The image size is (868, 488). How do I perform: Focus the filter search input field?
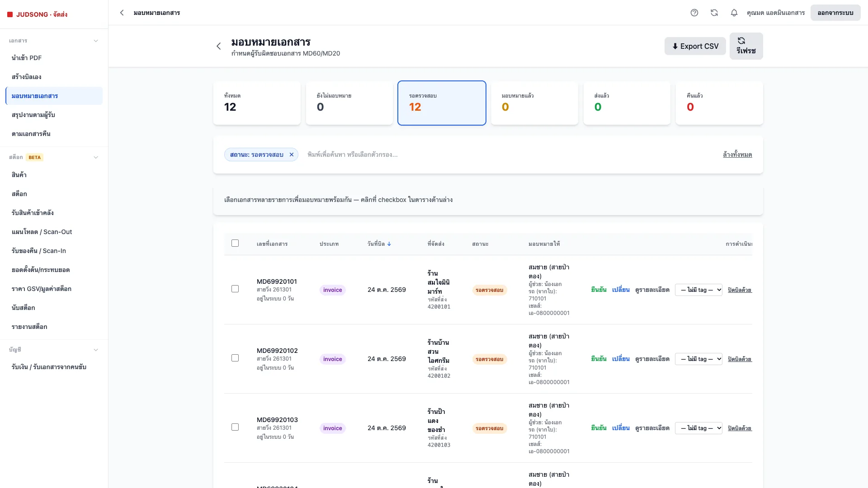[x=509, y=155]
